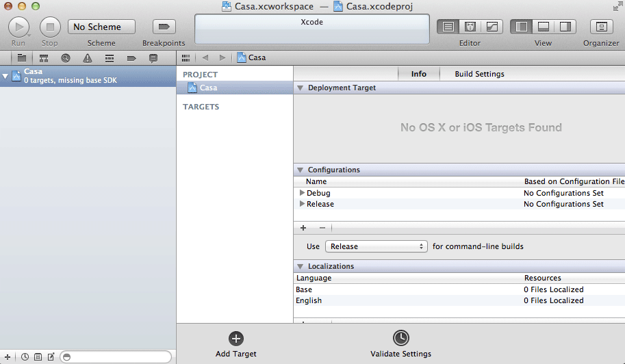Open the Search navigator icon

pos(65,59)
